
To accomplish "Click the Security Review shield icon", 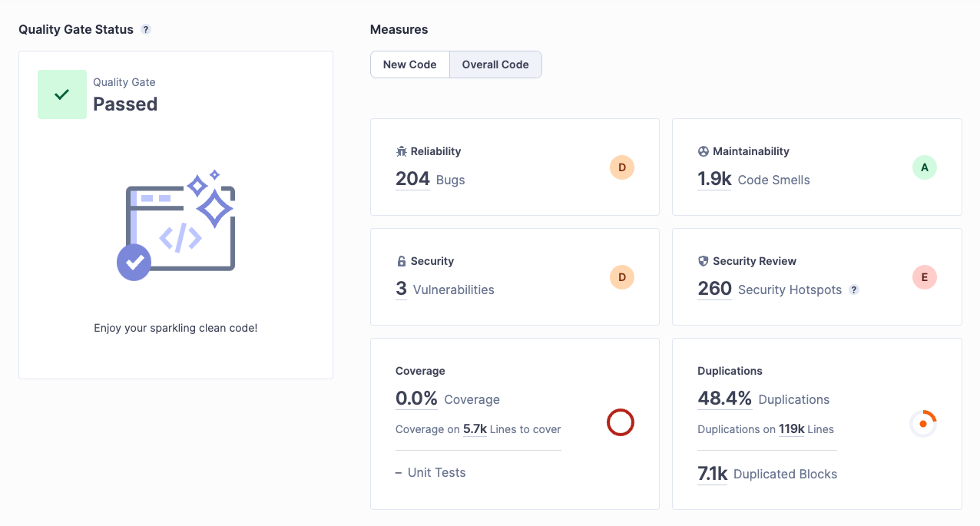I will tap(703, 261).
